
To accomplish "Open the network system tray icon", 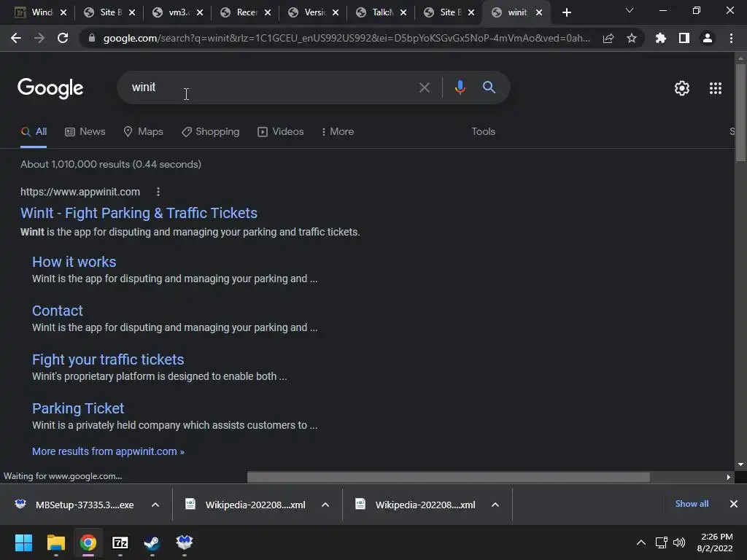I will pyautogui.click(x=661, y=542).
